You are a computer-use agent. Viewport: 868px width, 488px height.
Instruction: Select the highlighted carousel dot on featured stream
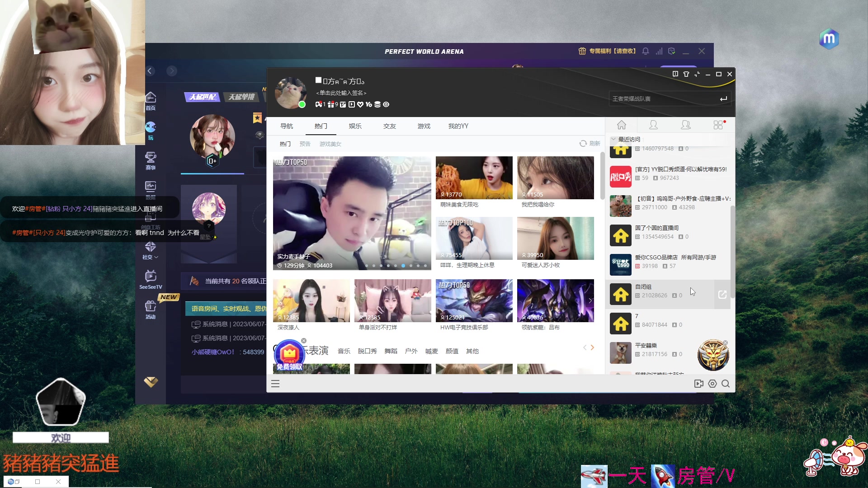point(403,266)
